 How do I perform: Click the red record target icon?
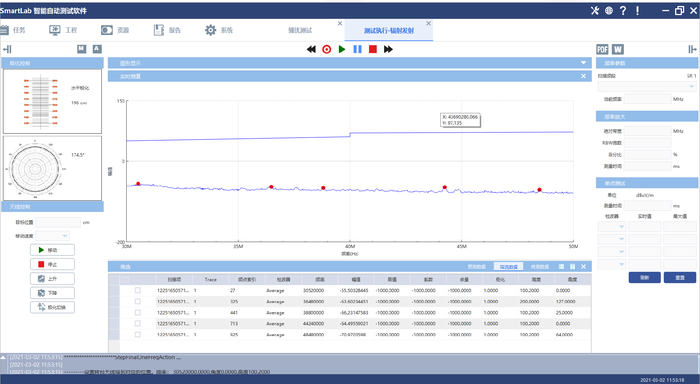327,49
